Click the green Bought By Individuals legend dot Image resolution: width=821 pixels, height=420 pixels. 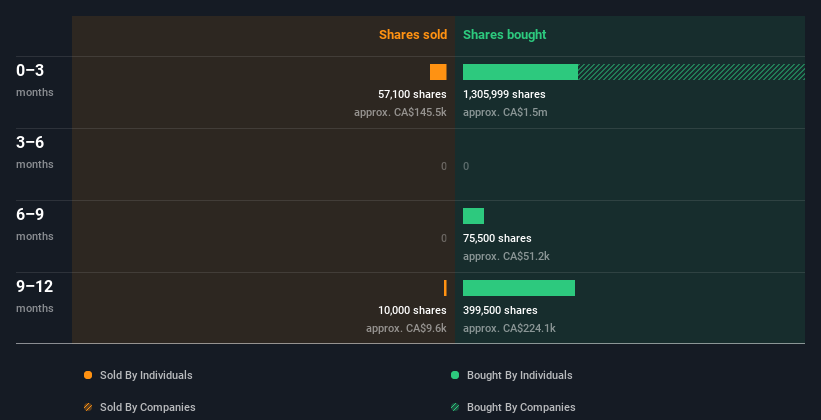[455, 375]
